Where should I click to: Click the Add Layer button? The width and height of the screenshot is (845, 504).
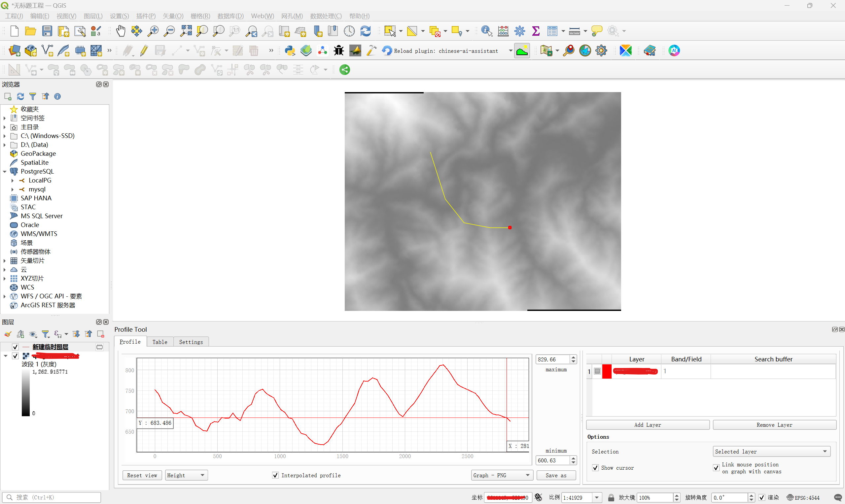647,425
